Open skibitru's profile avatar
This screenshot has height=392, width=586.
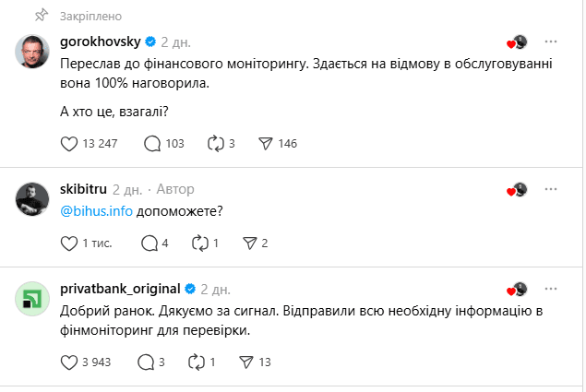33,198
